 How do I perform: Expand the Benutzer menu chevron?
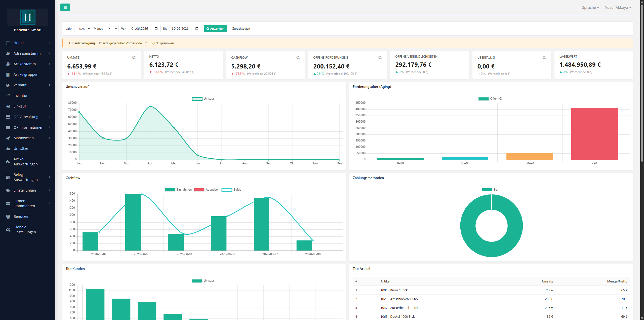pyautogui.click(x=49, y=217)
